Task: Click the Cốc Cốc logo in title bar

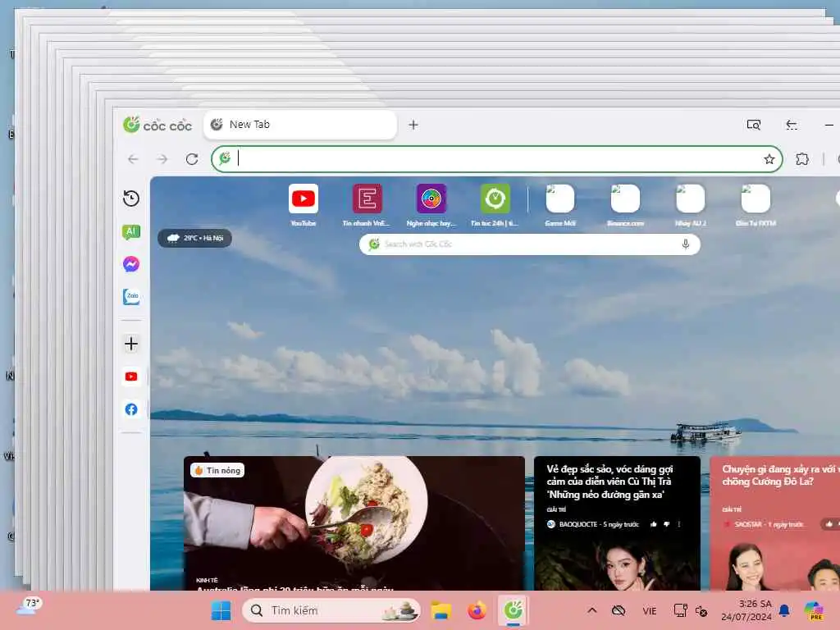Action: (157, 125)
